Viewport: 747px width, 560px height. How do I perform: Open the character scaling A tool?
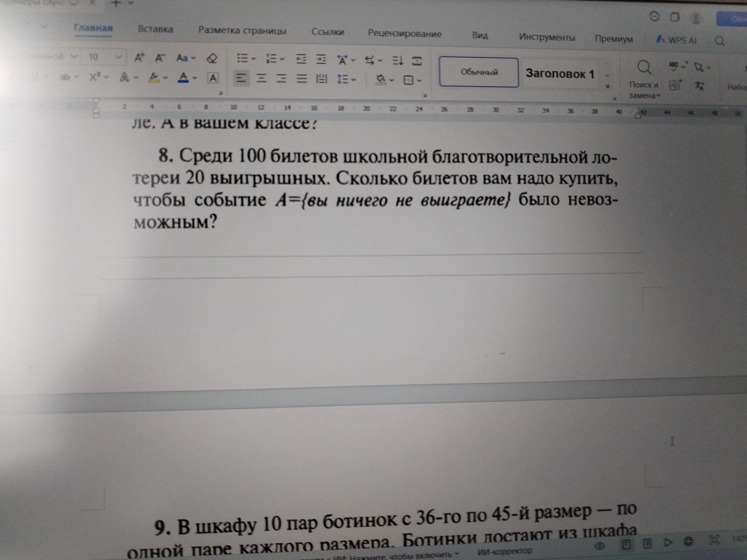342,60
